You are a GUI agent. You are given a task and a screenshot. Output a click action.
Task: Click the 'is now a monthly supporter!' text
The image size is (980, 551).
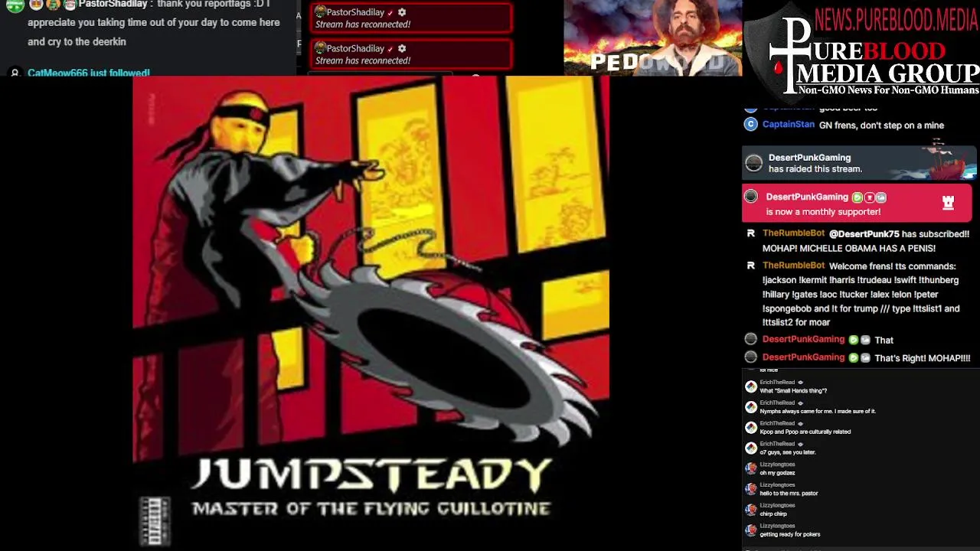tap(823, 212)
